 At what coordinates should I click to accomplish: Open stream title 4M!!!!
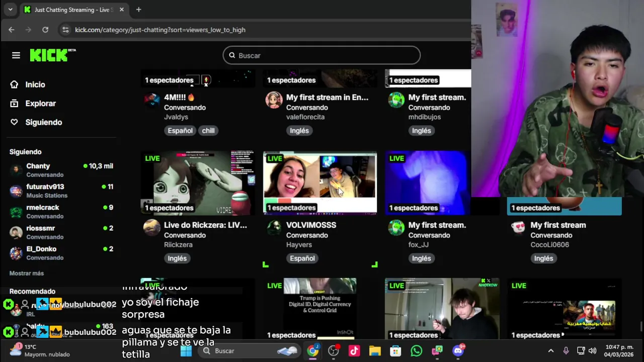click(179, 97)
